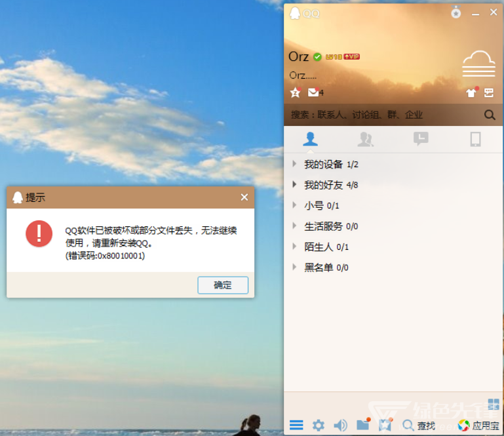
Task: Open the weather cloud icon
Action: click(478, 64)
